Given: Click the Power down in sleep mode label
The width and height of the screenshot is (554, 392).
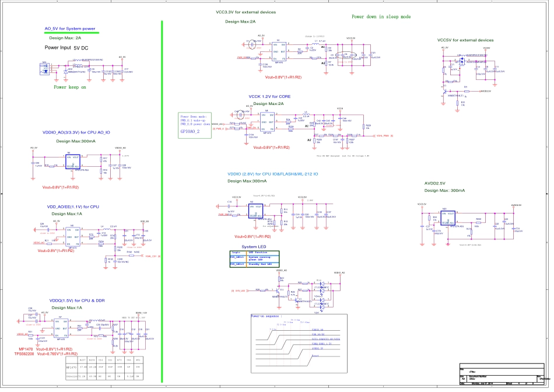Looking at the screenshot, I should [381, 17].
